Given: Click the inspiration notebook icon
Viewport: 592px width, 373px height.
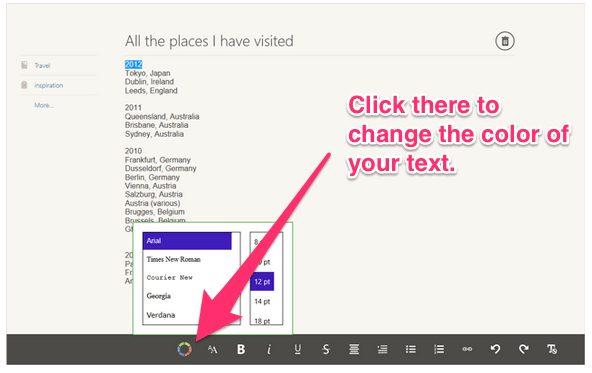Looking at the screenshot, I should (x=24, y=85).
